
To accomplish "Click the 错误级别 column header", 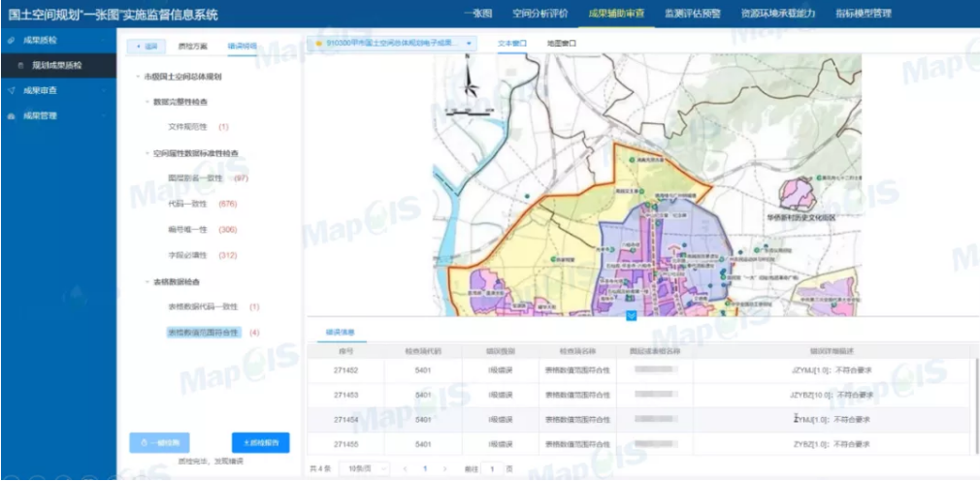I will tap(500, 350).
